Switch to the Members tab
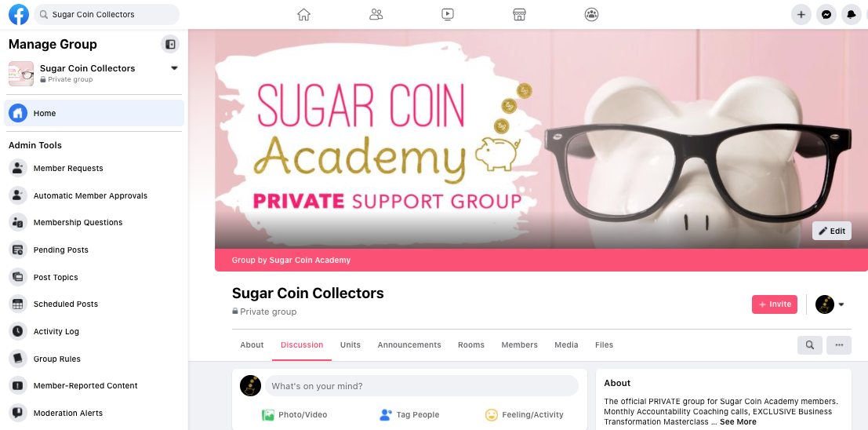 pyautogui.click(x=519, y=344)
